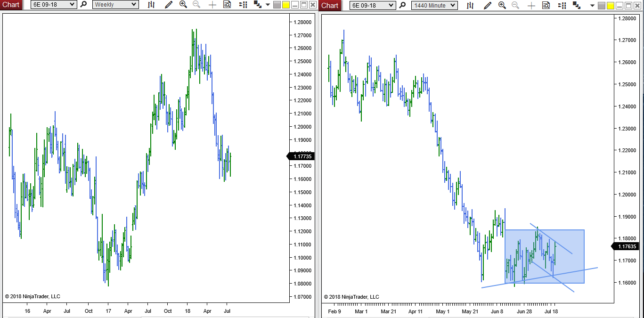The image size is (644, 318).
Task: Expand 6E 09-18 instrument dropdown in Weekly chart
Action: (x=53, y=5)
